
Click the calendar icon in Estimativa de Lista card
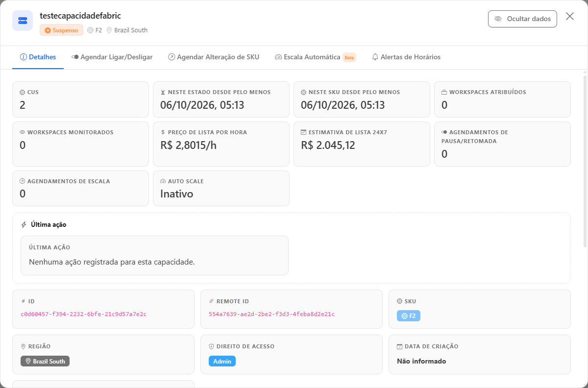(x=303, y=132)
